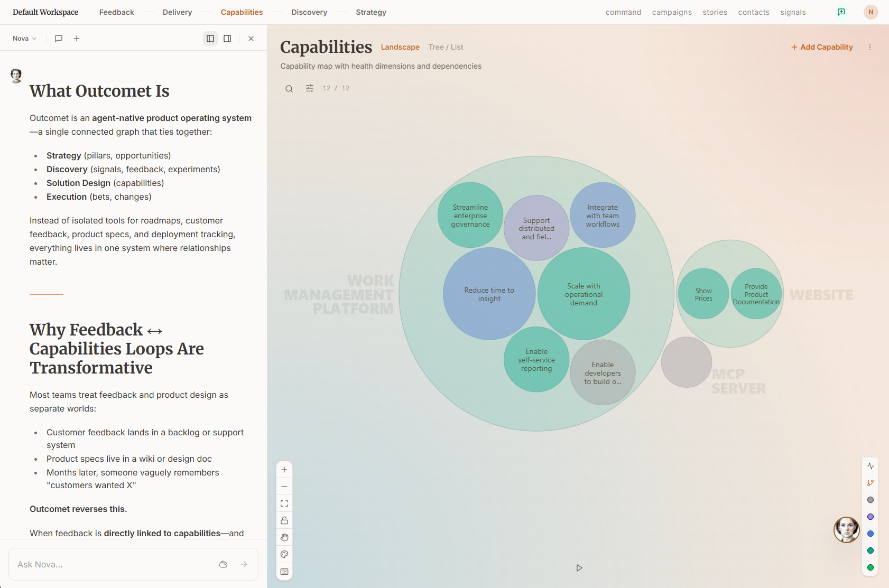Zoom out of the capability map
Screen dimensions: 889x588
pyautogui.click(x=284, y=487)
